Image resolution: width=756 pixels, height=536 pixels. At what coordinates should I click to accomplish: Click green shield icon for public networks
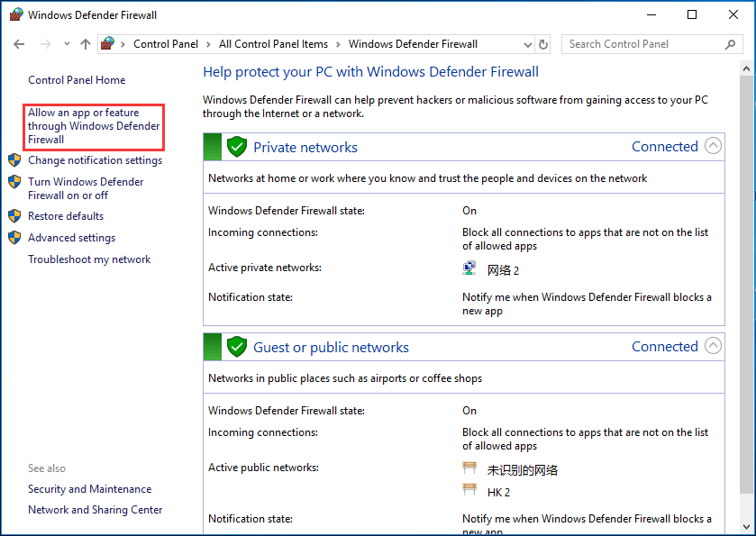pyautogui.click(x=237, y=347)
